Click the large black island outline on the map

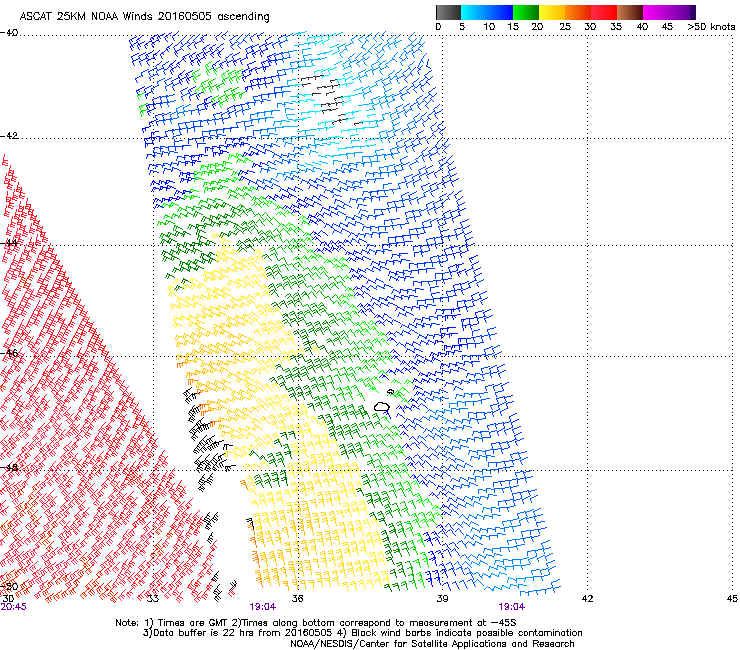click(x=382, y=406)
